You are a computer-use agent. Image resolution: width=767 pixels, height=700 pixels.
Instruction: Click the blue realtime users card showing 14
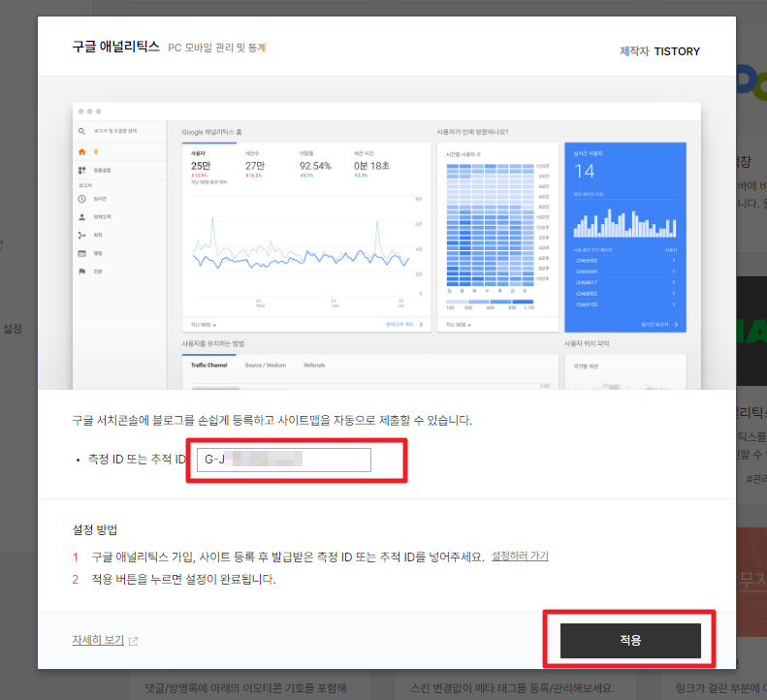pos(625,238)
